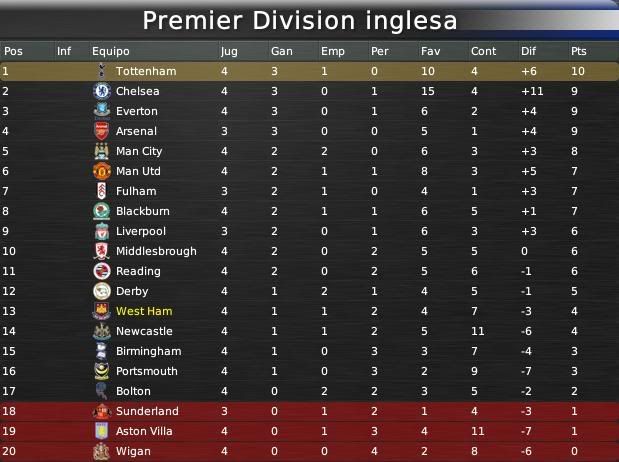619x462 pixels.
Task: Click the Dif column header
Action: coord(528,51)
